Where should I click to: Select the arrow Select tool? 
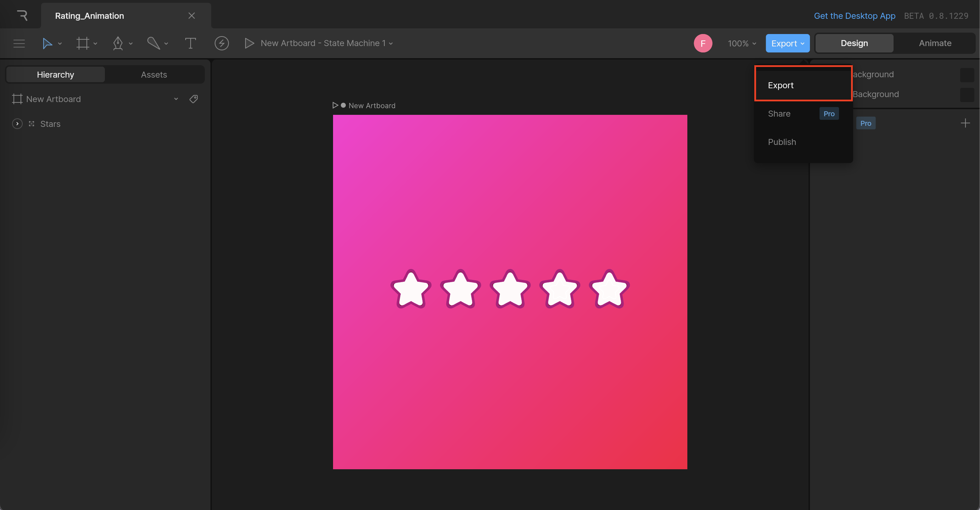(47, 43)
